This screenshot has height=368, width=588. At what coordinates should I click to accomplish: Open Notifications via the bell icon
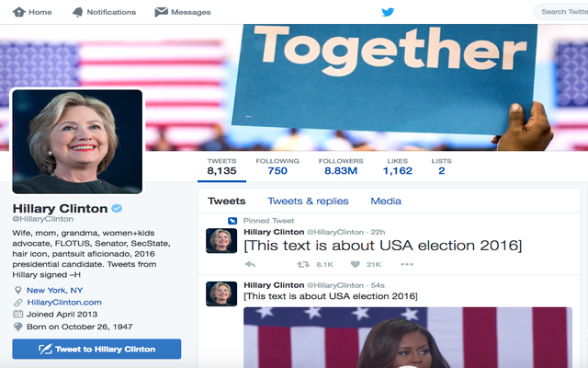click(x=77, y=12)
